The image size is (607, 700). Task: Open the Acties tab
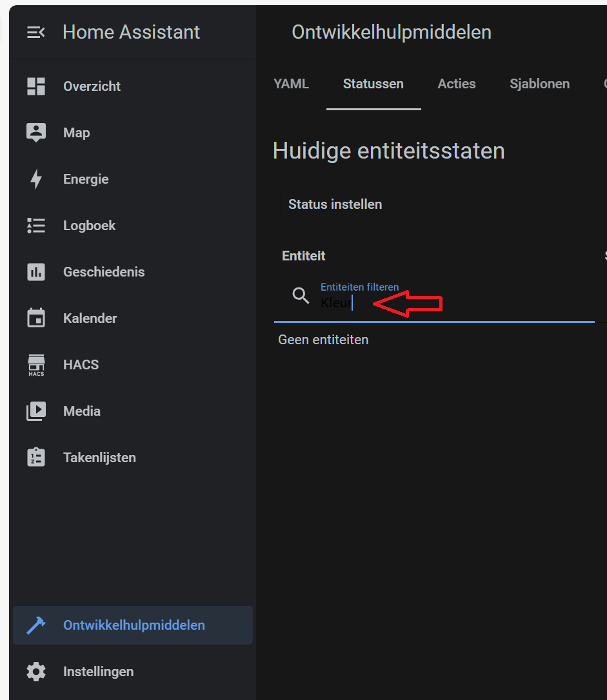457,84
